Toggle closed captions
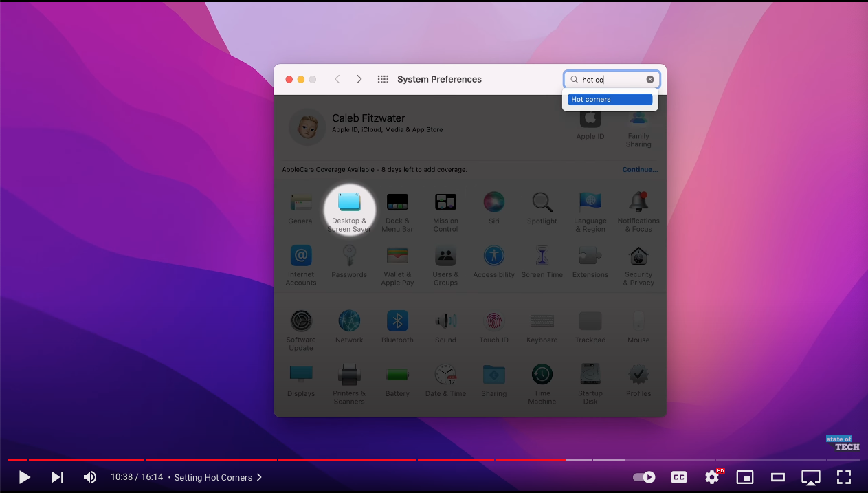This screenshot has width=868, height=493. tap(679, 477)
